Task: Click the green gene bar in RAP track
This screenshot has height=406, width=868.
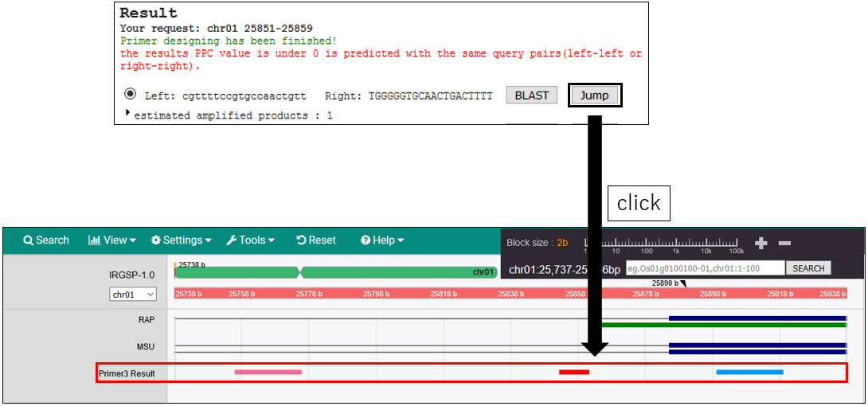Action: (724, 326)
